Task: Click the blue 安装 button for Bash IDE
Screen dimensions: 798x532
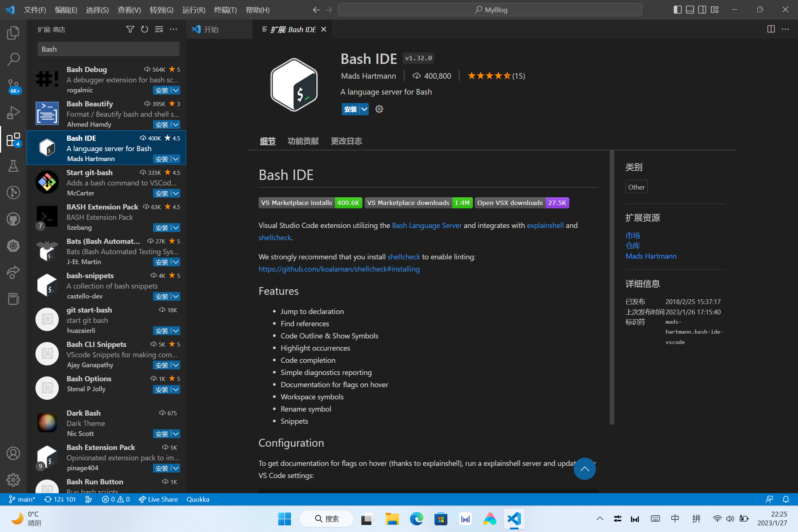Action: coord(350,109)
